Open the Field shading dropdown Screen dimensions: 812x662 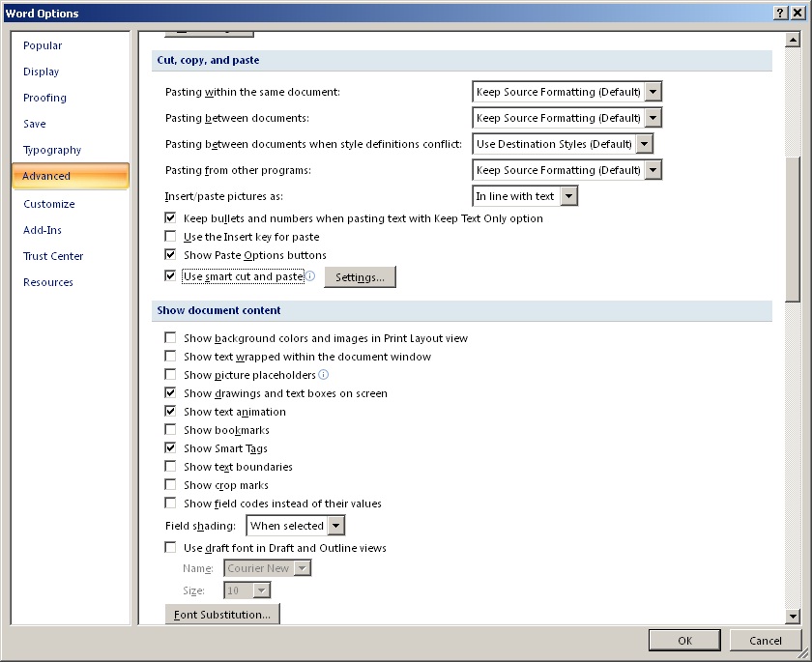tap(336, 526)
